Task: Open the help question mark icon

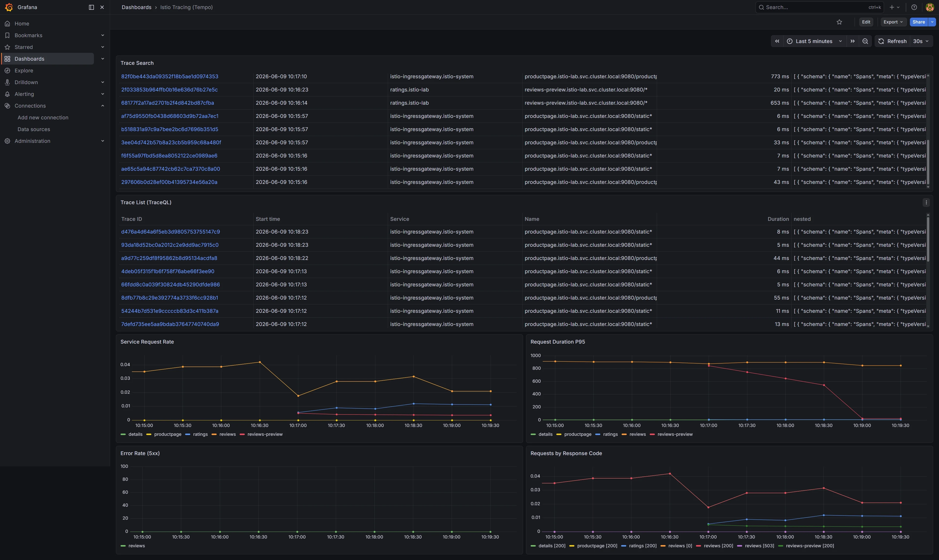Action: pos(914,7)
